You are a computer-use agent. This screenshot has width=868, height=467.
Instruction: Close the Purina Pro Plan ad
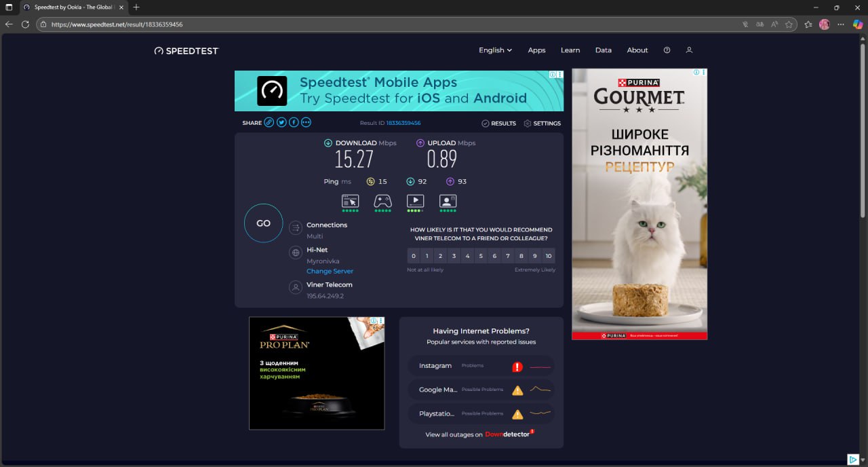pyautogui.click(x=381, y=320)
